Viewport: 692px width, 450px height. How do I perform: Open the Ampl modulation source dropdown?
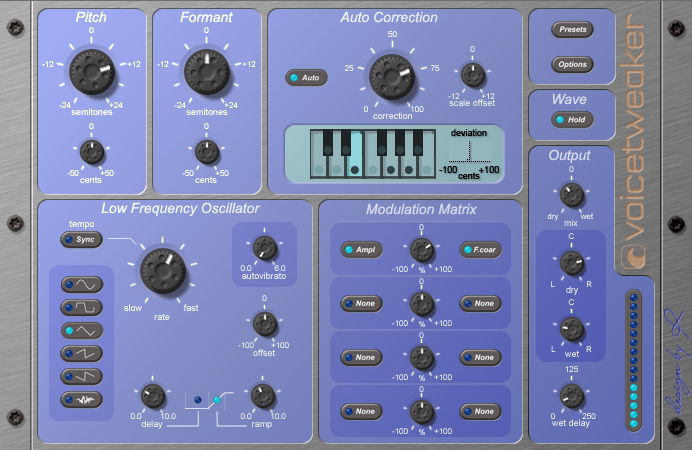361,250
